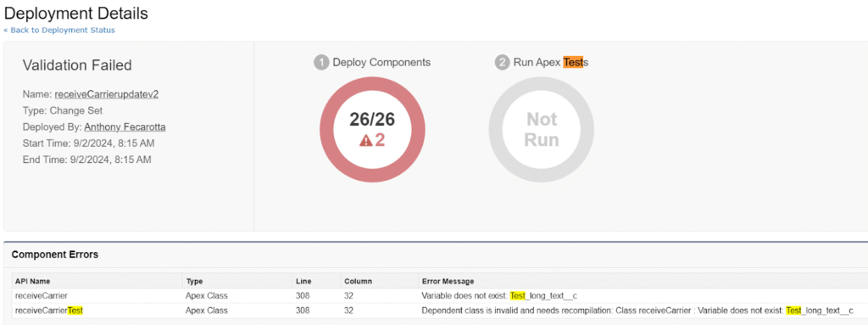Click the API Name column header
The width and height of the screenshot is (868, 325).
[x=33, y=281]
